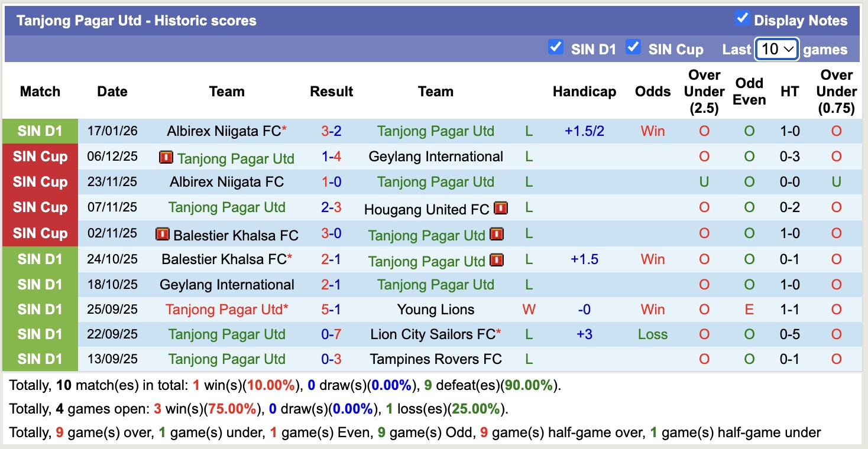Uncheck the SIN Cup filter
Screen dimensions: 868x449
[633, 47]
